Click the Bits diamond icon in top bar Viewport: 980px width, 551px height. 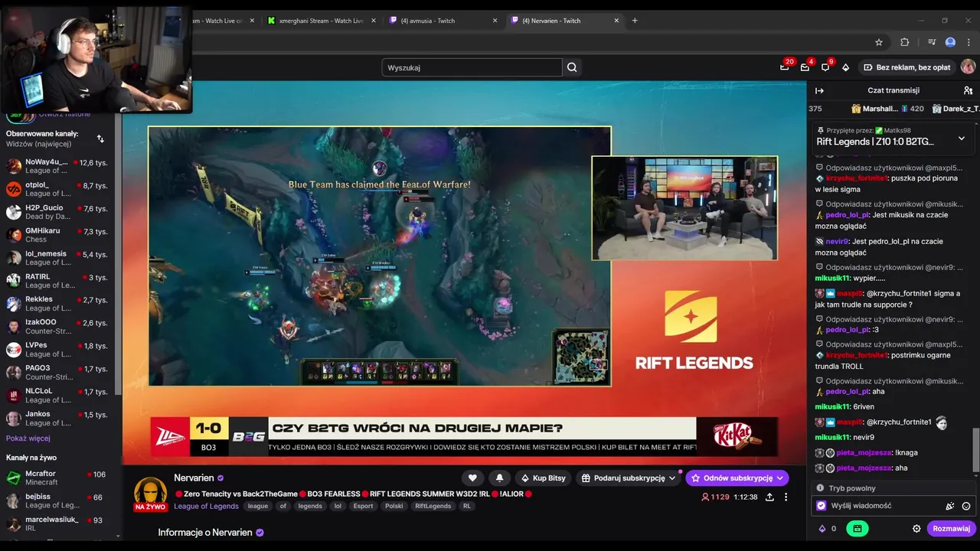(x=845, y=67)
